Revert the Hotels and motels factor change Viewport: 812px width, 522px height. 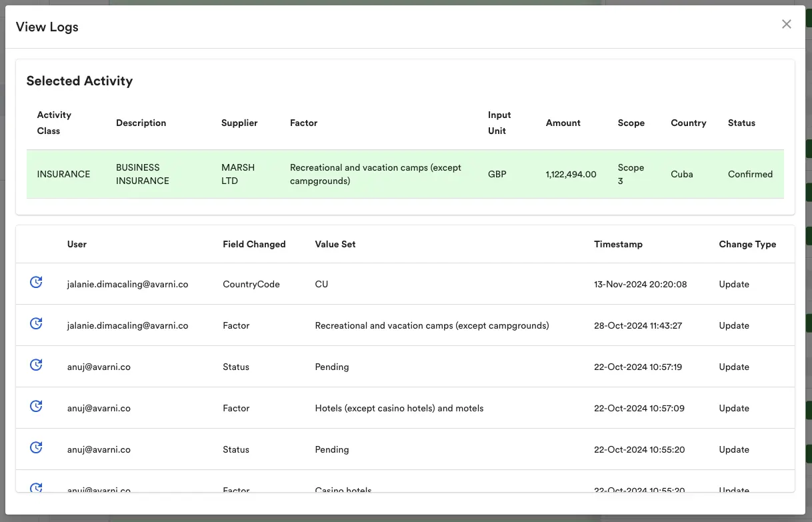(x=37, y=407)
